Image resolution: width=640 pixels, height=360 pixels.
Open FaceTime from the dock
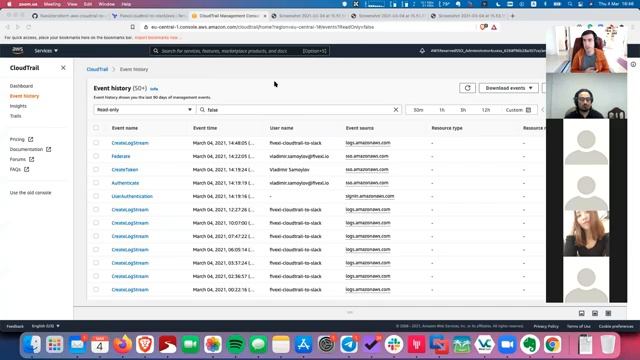190,345
